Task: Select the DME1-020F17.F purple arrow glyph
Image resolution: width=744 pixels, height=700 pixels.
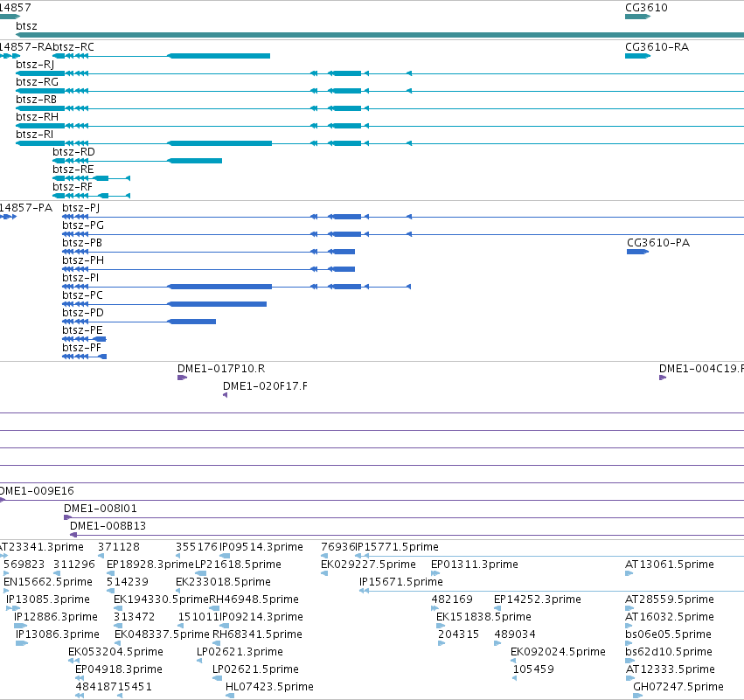Action: (x=225, y=395)
